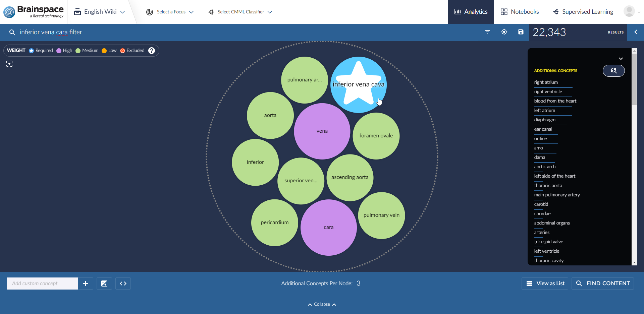This screenshot has height=314, width=644.
Task: Select the Medium weight legend dot
Action: (x=78, y=51)
